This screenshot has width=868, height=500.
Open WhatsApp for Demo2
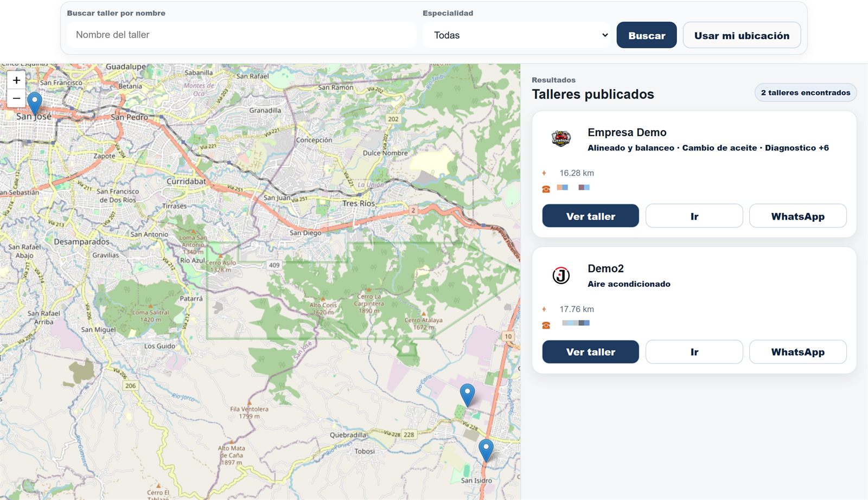click(798, 352)
